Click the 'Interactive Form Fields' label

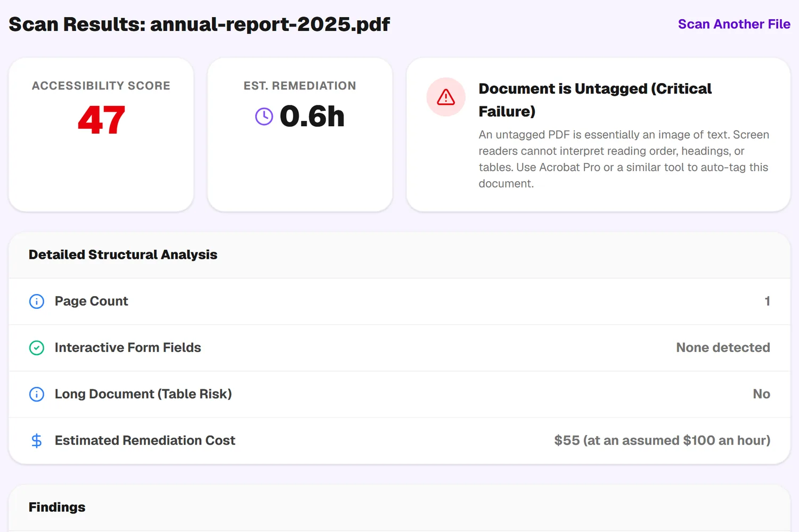click(x=128, y=348)
